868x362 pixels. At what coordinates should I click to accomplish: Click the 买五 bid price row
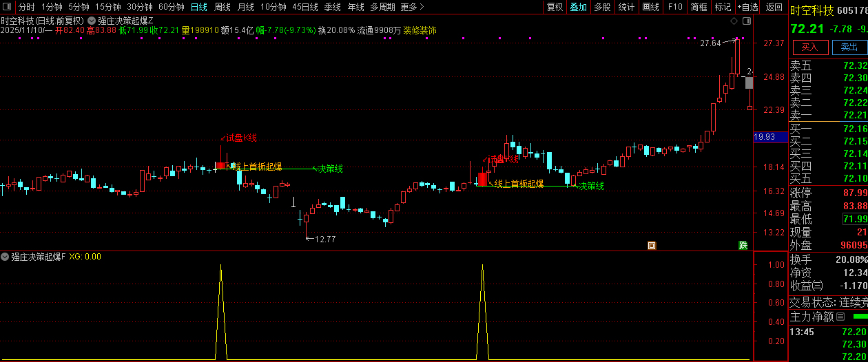[829, 178]
